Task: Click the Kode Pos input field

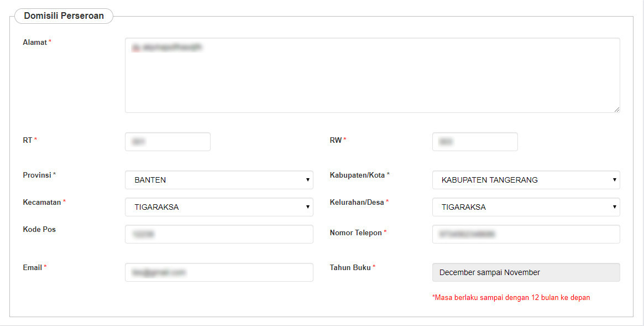Action: 219,234
